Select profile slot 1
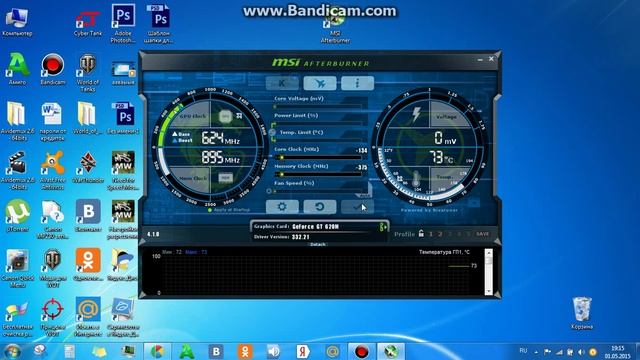Viewport: 640px width, 360px height. [431, 234]
